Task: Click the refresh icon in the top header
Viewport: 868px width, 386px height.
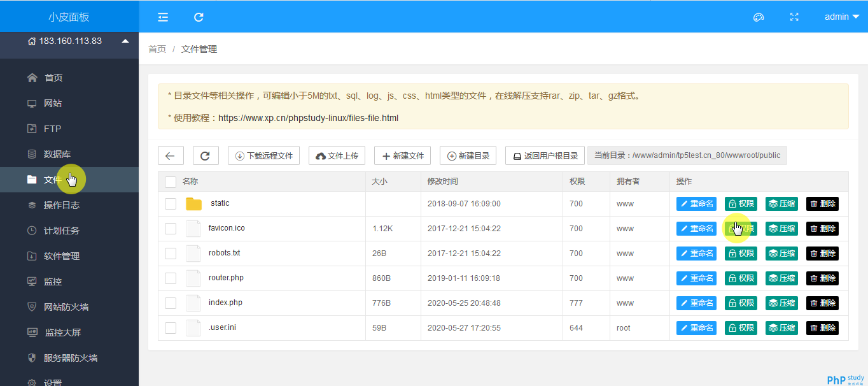Action: [x=199, y=17]
